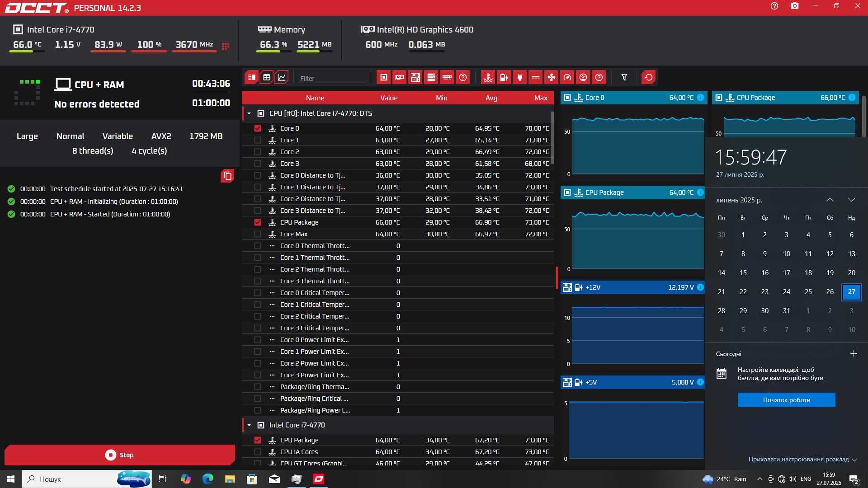
Task: Toggle the GPU hardware filter icon
Action: [400, 77]
